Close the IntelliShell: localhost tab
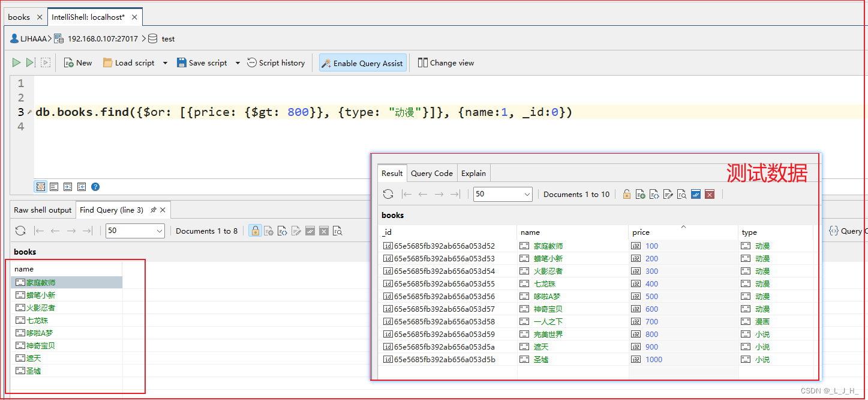 pyautogui.click(x=134, y=17)
